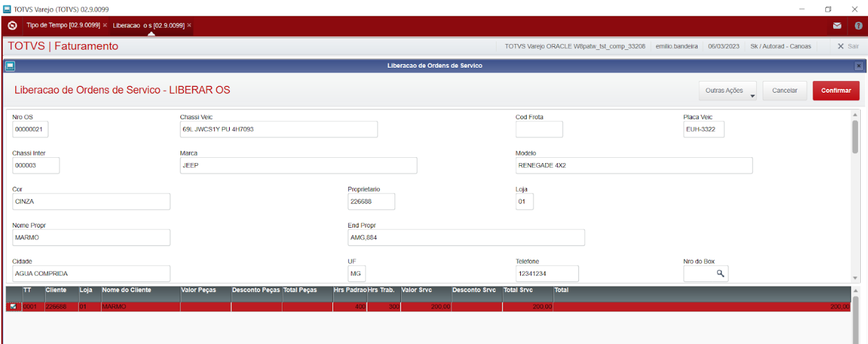This screenshot has width=868, height=344.
Task: Click the Telefone field 12341234
Action: click(547, 273)
